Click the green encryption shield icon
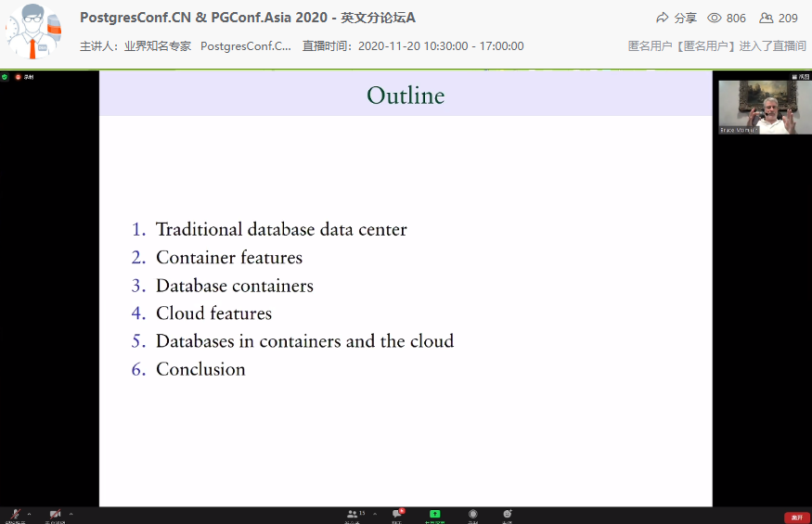 [x=5, y=77]
